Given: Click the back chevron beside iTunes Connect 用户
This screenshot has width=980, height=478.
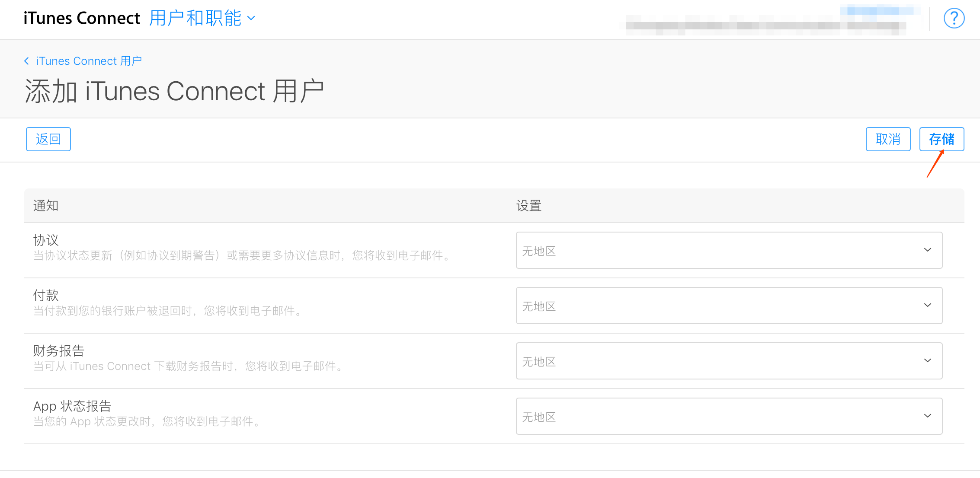Looking at the screenshot, I should [x=27, y=61].
